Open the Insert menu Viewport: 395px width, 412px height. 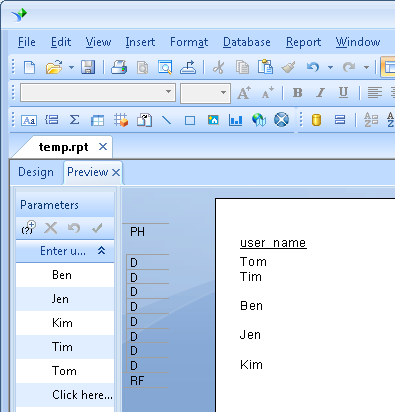pyautogui.click(x=140, y=42)
